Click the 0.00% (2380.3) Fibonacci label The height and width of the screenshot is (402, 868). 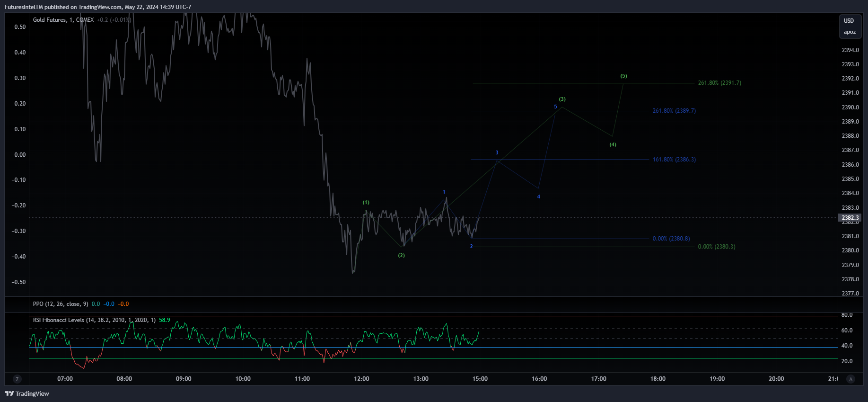coord(717,247)
